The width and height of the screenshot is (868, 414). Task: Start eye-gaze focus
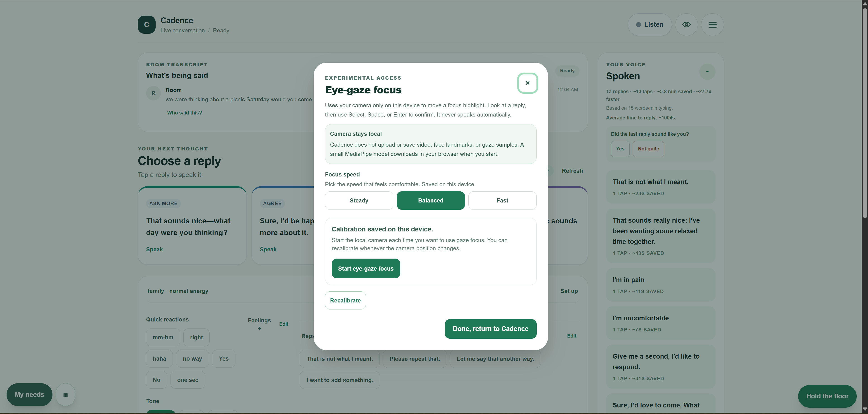click(x=366, y=268)
